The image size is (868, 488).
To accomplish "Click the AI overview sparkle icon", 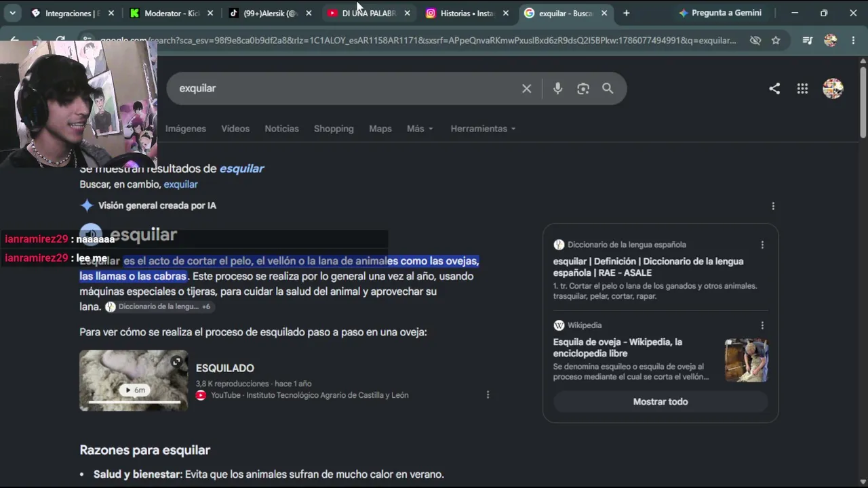I will pos(87,205).
